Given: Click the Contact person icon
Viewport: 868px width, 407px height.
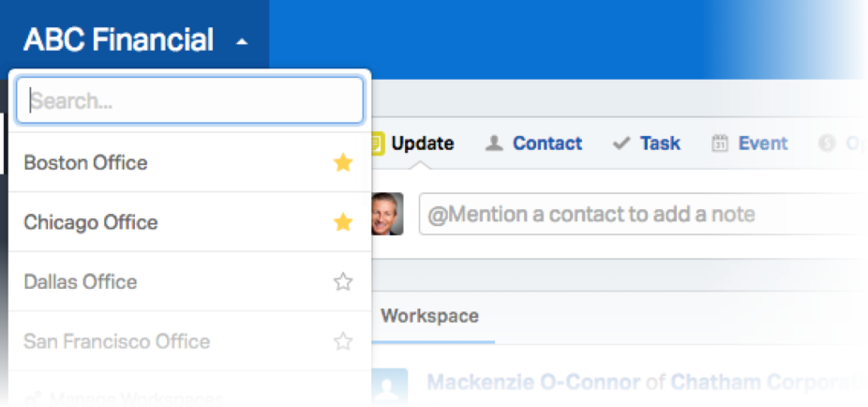Looking at the screenshot, I should tap(494, 143).
